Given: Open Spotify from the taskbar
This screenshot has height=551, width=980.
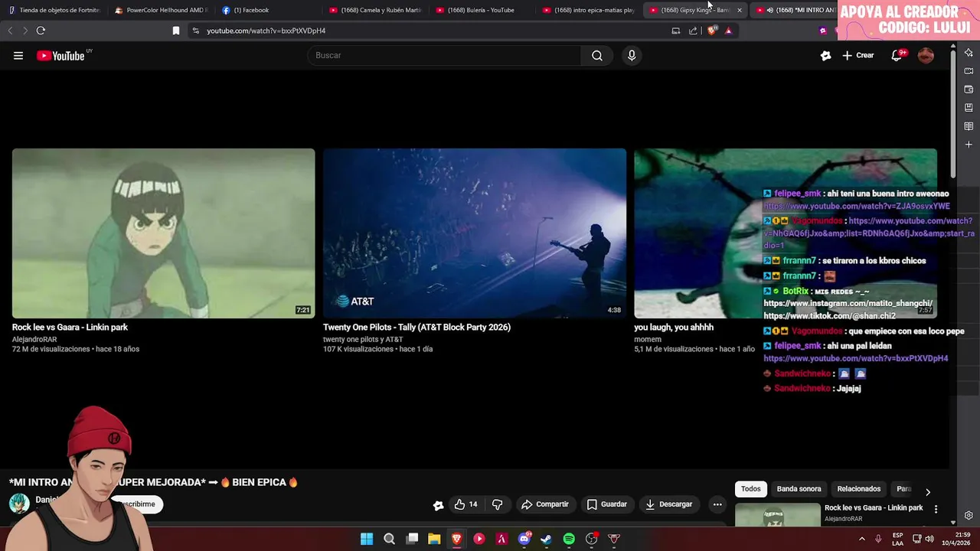Looking at the screenshot, I should pos(569,539).
